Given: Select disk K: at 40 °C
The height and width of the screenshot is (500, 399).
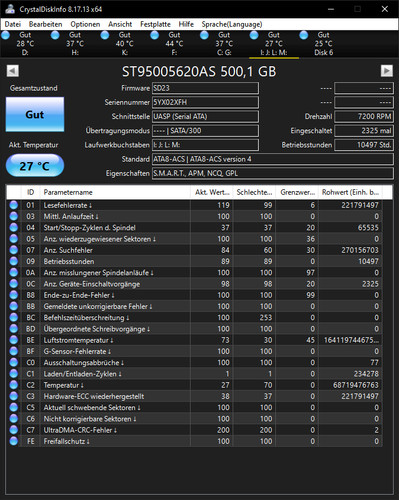Looking at the screenshot, I should (x=124, y=44).
